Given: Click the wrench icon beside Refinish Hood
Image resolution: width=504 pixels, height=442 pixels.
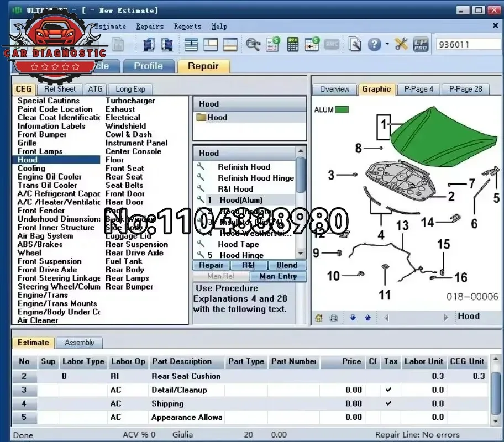Looking at the screenshot, I should pyautogui.click(x=201, y=166).
